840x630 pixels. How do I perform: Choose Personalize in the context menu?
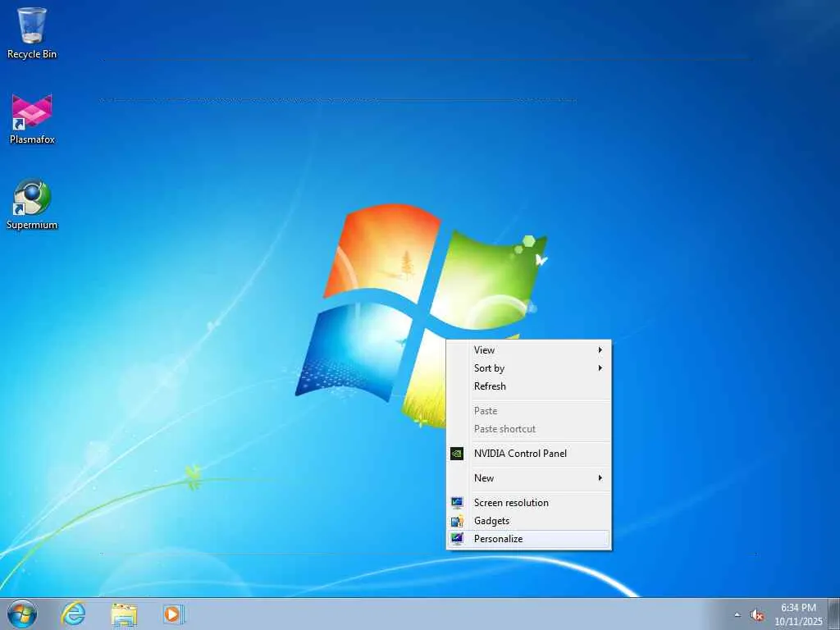point(529,539)
